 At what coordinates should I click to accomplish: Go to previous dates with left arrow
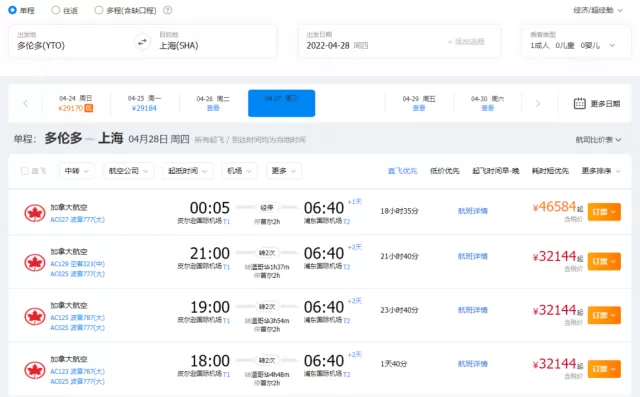pyautogui.click(x=25, y=103)
